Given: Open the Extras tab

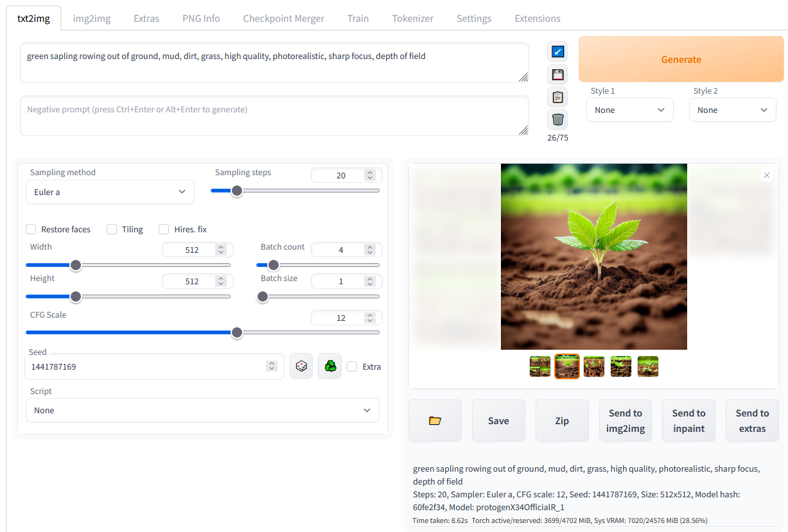Looking at the screenshot, I should point(146,19).
